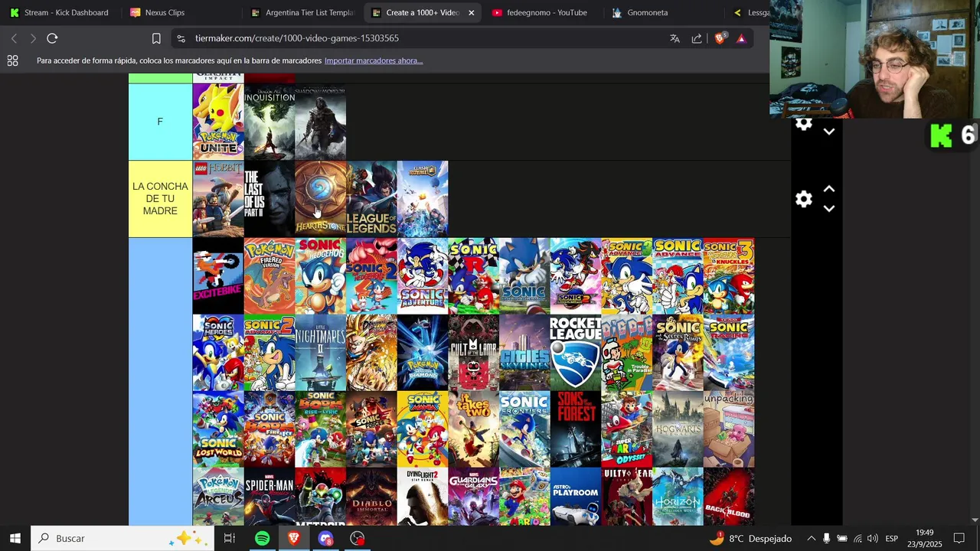Show hidden system tray icons chevron
Viewport: 980px width, 551px height.
coord(812,539)
